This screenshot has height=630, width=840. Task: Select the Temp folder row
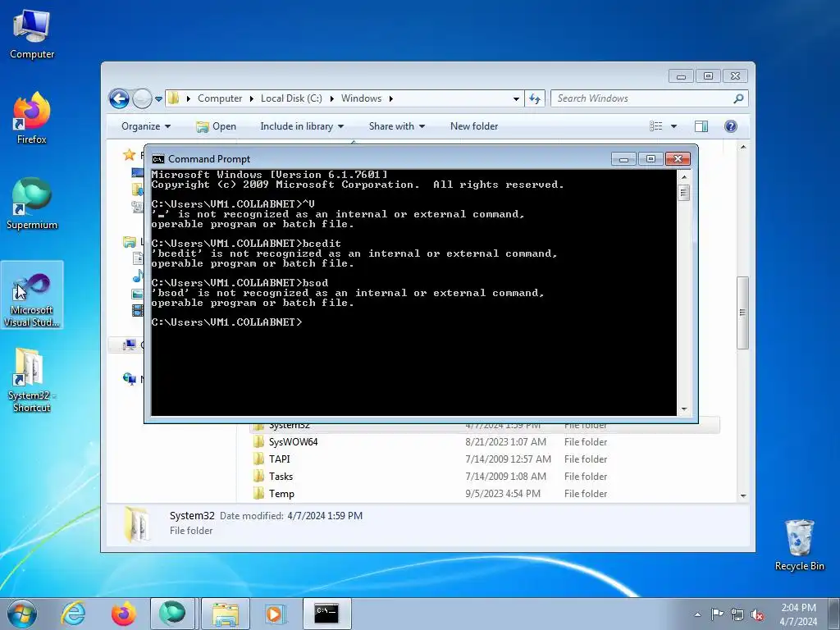(x=485, y=493)
